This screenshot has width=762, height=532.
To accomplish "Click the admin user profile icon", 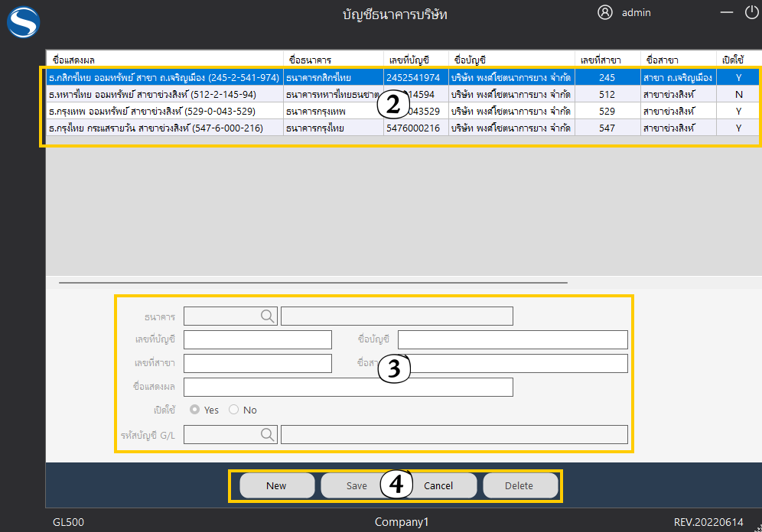I will coord(605,12).
